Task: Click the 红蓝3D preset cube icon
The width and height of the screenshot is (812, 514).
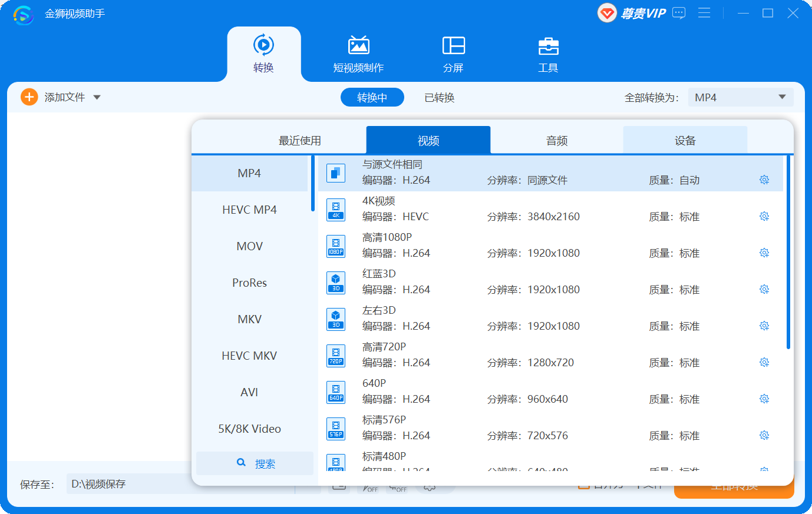Action: click(335, 283)
